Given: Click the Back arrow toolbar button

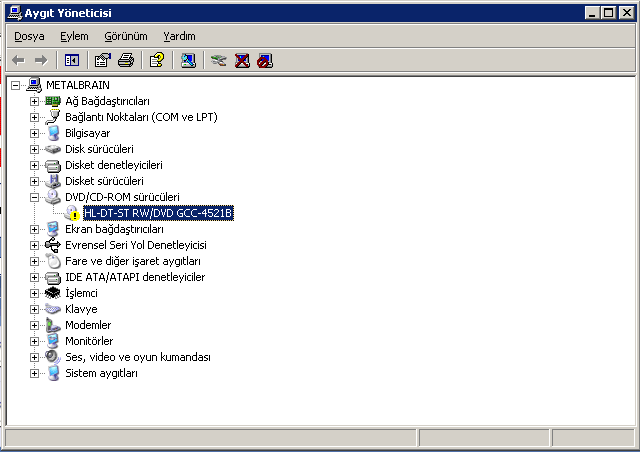Looking at the screenshot, I should (19, 60).
